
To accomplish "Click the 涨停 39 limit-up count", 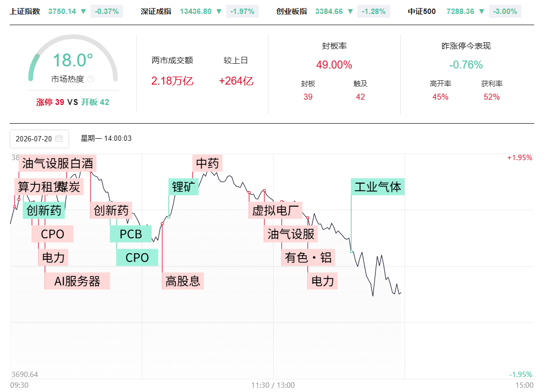I will point(50,102).
